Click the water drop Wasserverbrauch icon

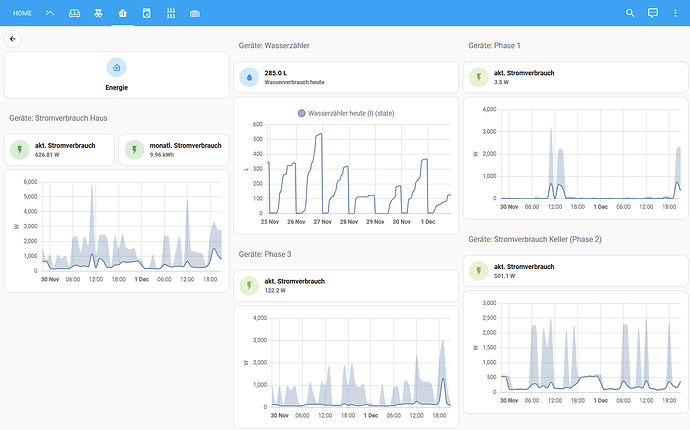[x=248, y=77]
